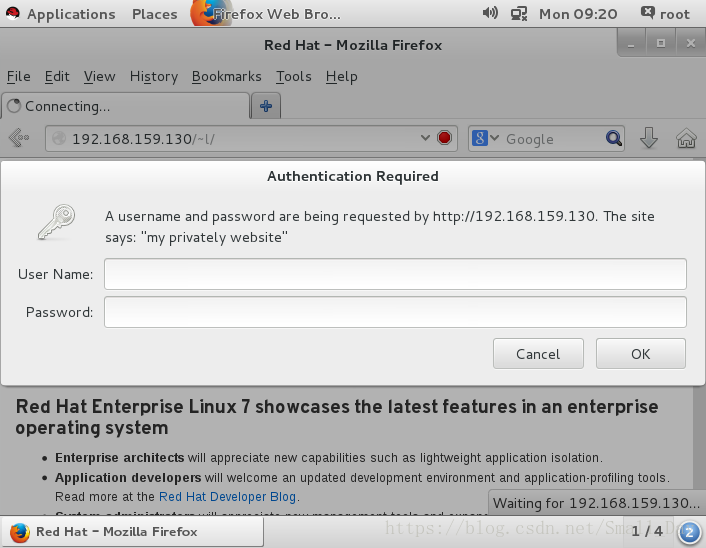The width and height of the screenshot is (706, 548).
Task: Minimize the Firefox window
Action: [631, 43]
